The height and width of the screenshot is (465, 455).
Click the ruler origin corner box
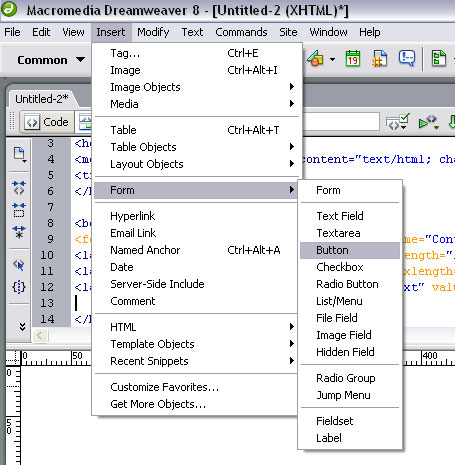[13, 358]
